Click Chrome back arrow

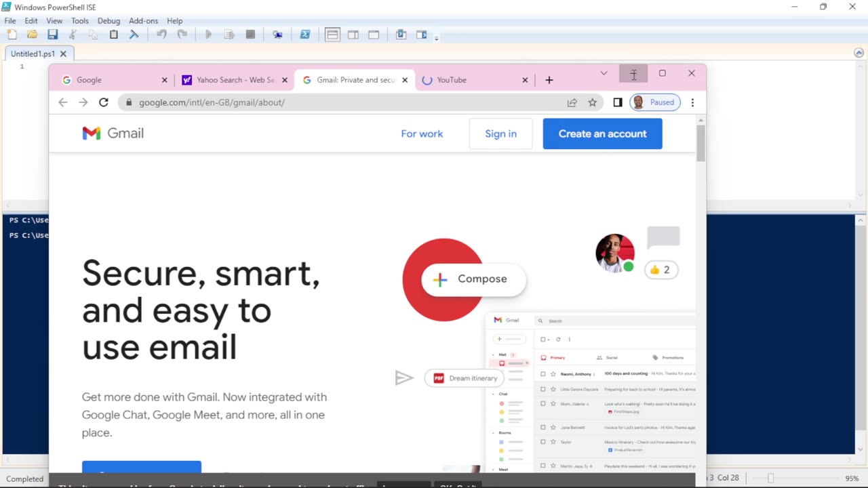click(x=63, y=102)
